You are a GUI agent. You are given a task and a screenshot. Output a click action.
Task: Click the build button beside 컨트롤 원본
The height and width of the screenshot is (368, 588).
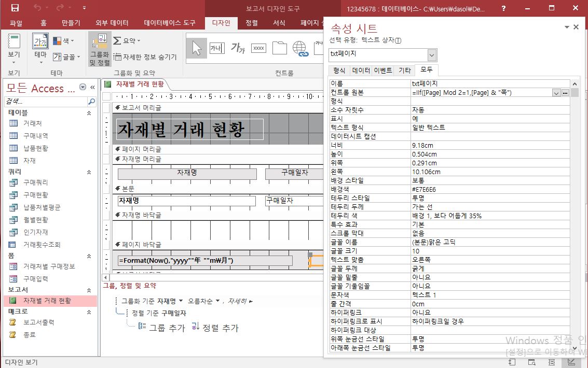(x=565, y=93)
